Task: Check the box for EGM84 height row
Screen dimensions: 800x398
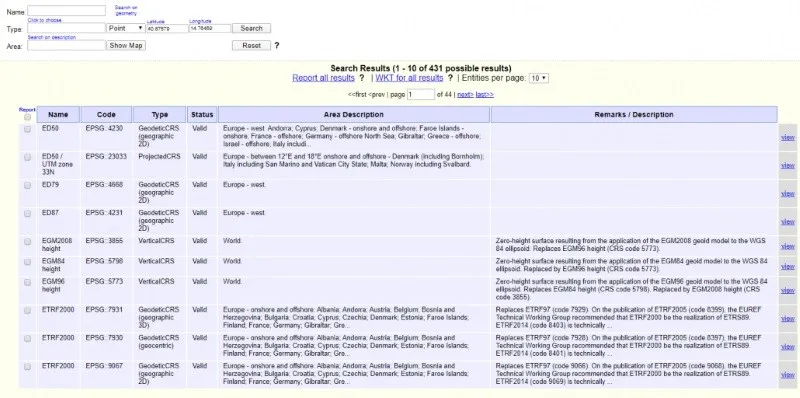Action: tap(28, 262)
